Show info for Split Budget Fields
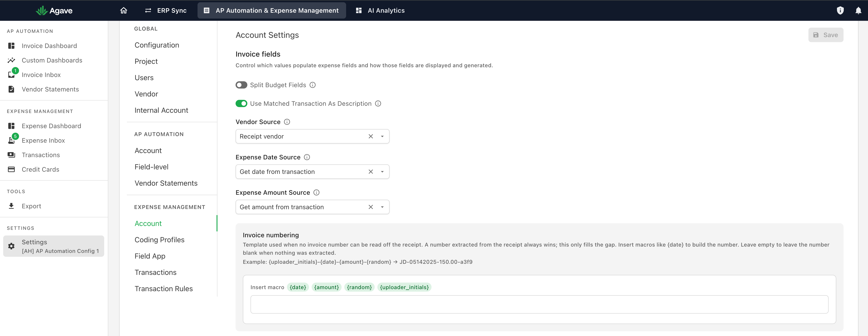Image resolution: width=868 pixels, height=336 pixels. [313, 85]
